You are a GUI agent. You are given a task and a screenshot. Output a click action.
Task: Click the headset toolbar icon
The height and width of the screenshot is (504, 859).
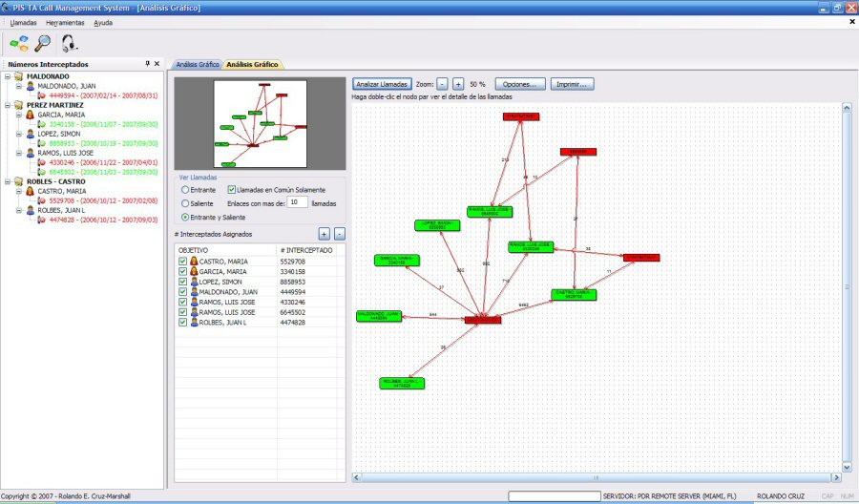[69, 43]
